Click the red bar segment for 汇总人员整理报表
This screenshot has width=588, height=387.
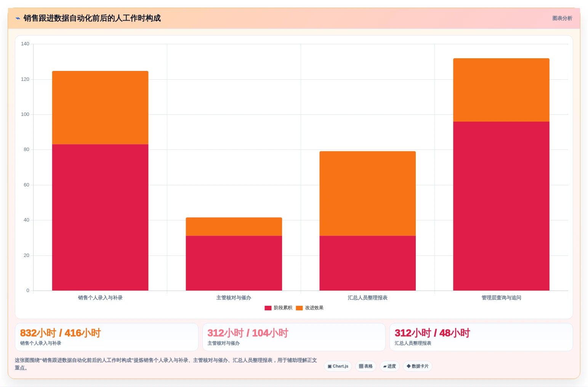(x=368, y=263)
